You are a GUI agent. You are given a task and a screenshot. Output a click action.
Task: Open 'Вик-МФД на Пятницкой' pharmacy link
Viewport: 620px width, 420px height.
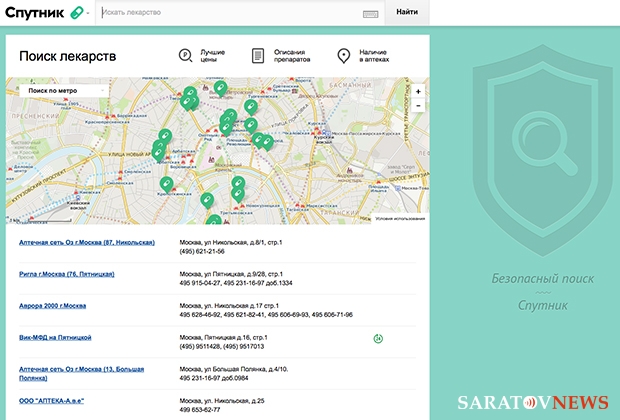click(55, 338)
